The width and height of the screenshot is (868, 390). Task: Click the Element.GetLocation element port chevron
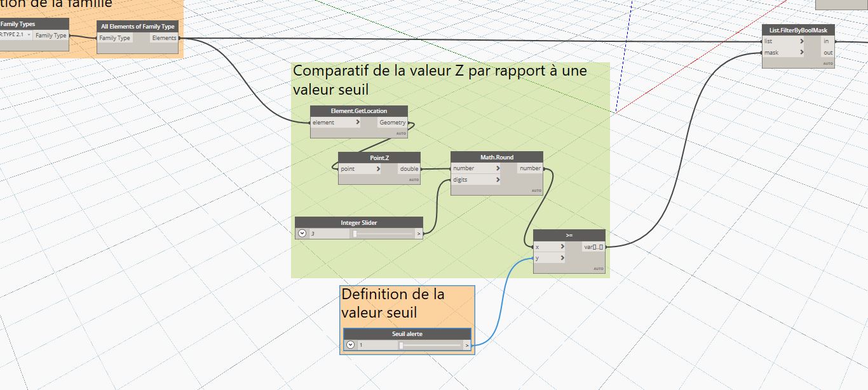click(358, 123)
